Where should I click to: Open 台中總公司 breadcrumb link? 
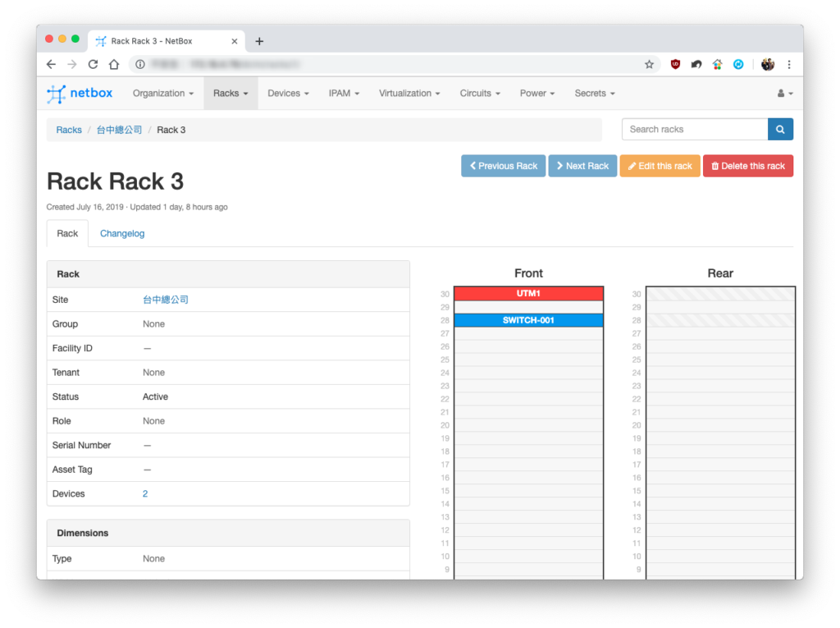pos(120,130)
